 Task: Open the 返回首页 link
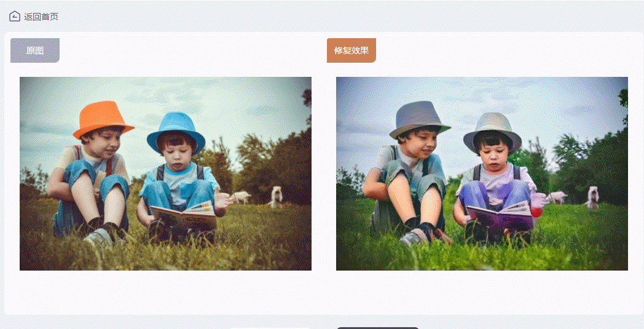click(41, 17)
